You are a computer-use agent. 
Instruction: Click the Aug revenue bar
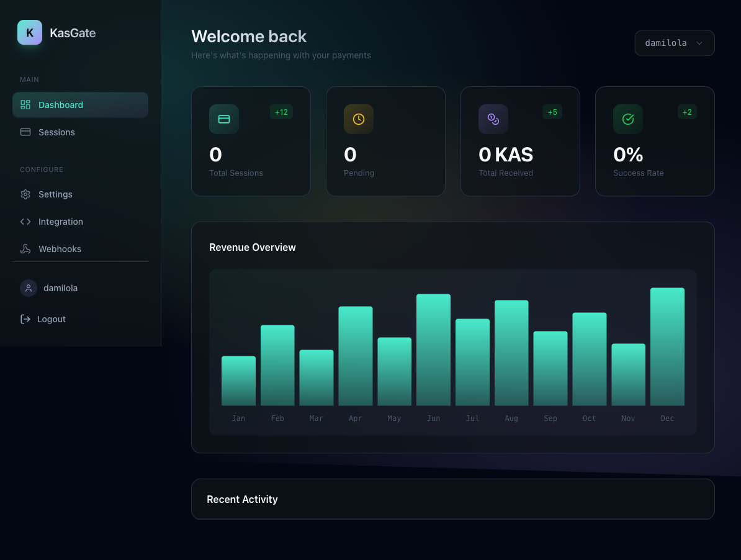(511, 353)
